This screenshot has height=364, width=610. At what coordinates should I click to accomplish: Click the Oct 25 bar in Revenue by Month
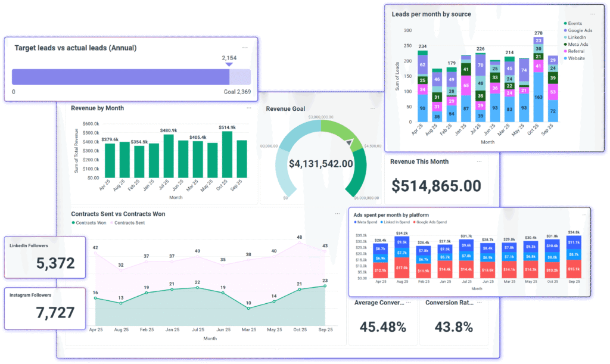click(226, 154)
